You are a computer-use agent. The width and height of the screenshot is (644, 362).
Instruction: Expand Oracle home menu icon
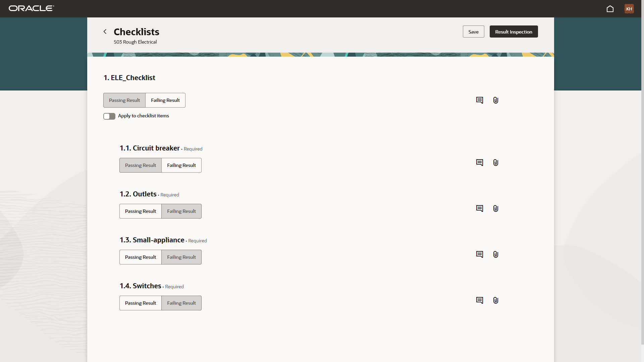coord(610,9)
